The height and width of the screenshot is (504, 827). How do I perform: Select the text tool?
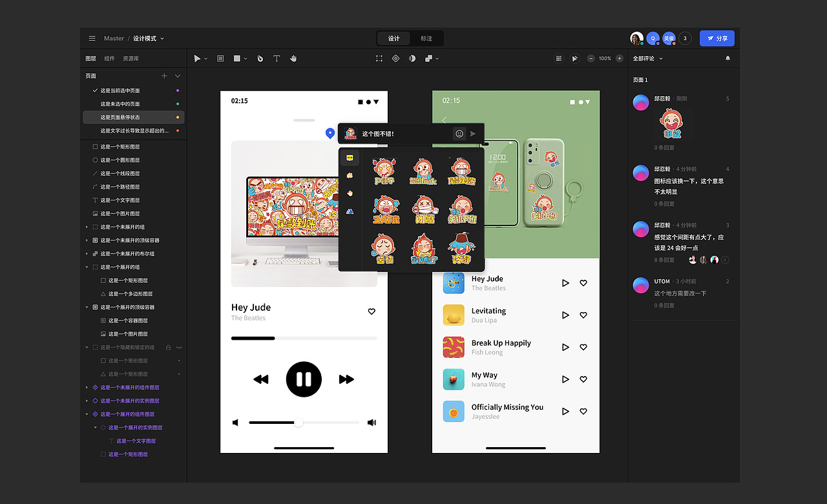(x=277, y=58)
